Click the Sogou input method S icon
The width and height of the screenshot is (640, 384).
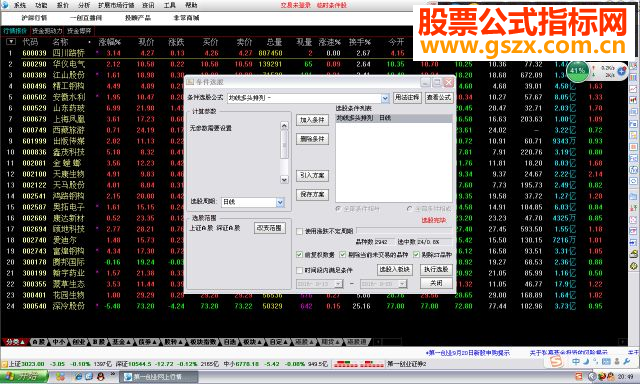pyautogui.click(x=556, y=361)
